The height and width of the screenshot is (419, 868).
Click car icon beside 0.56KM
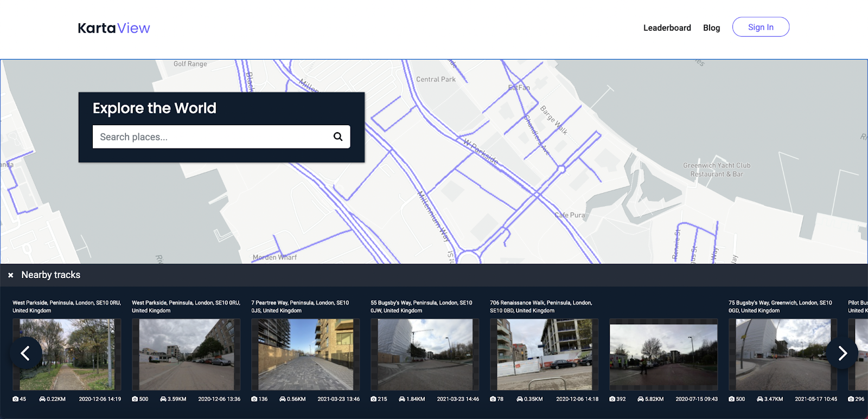coord(283,399)
